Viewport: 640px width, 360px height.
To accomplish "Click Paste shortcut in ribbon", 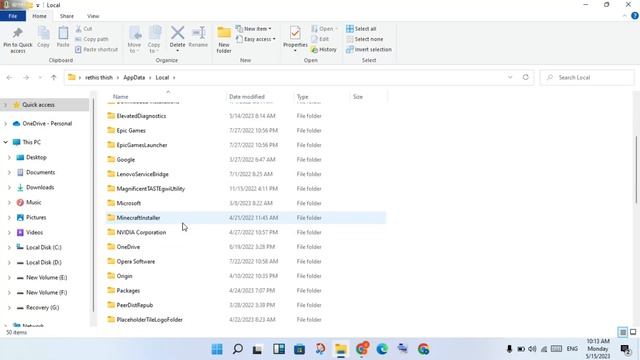I will click(97, 49).
